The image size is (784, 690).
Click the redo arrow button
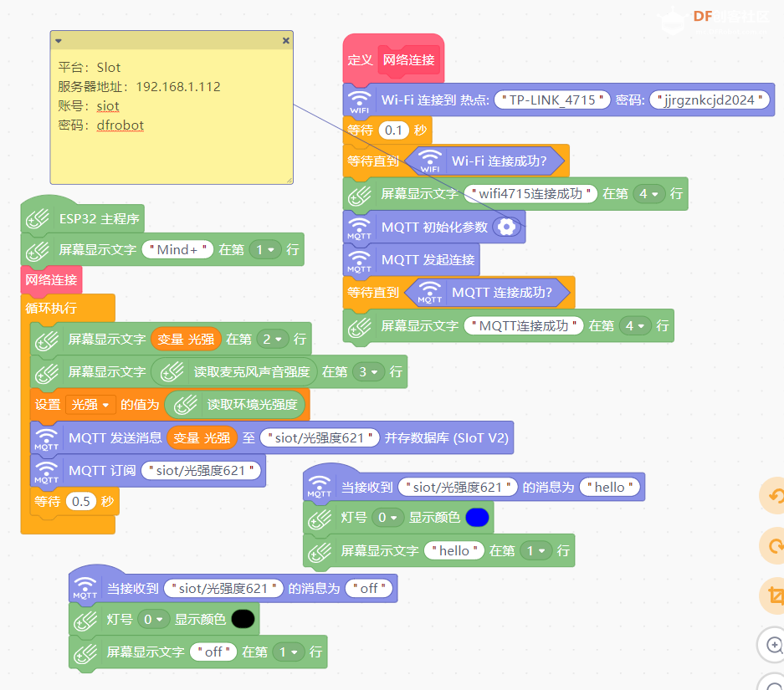click(773, 545)
